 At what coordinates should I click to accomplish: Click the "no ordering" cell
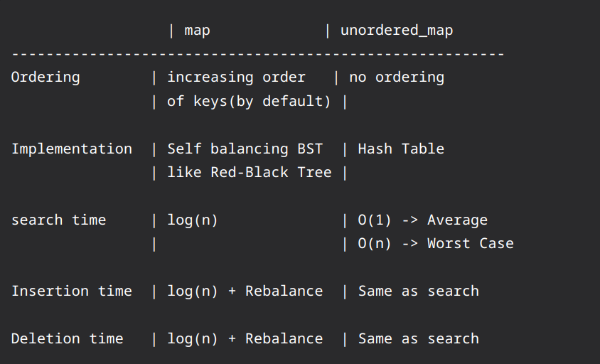pos(397,77)
